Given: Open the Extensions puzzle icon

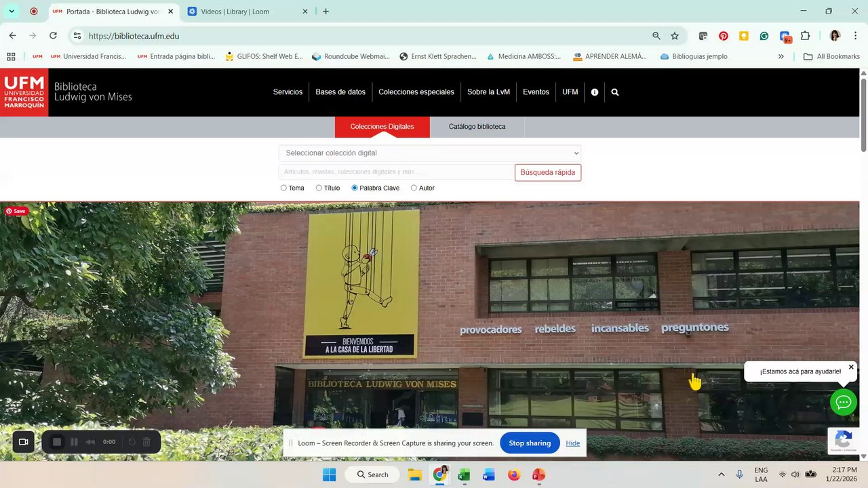Looking at the screenshot, I should [x=806, y=36].
